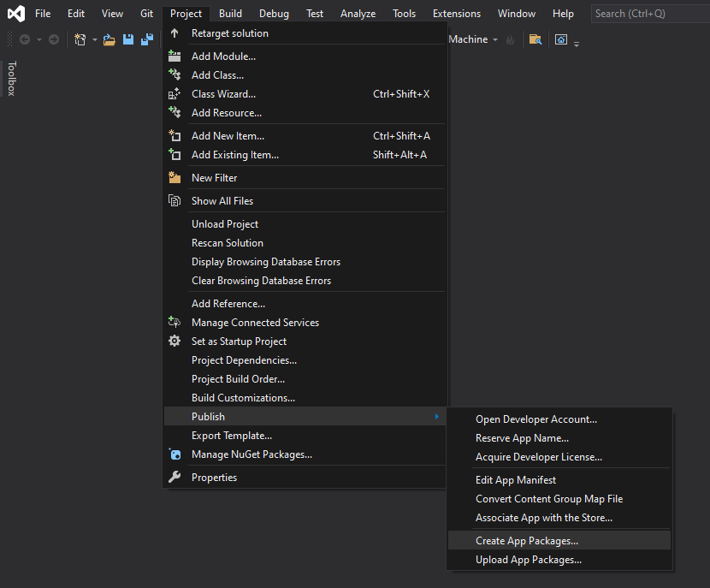Choose Set as Startup Project
The height and width of the screenshot is (588, 710).
pos(239,342)
